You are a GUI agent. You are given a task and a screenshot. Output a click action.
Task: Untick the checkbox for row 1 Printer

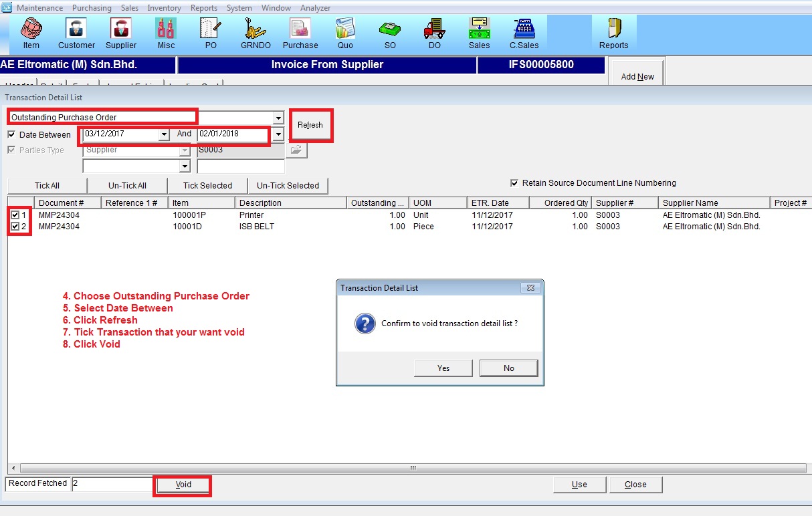(15, 215)
